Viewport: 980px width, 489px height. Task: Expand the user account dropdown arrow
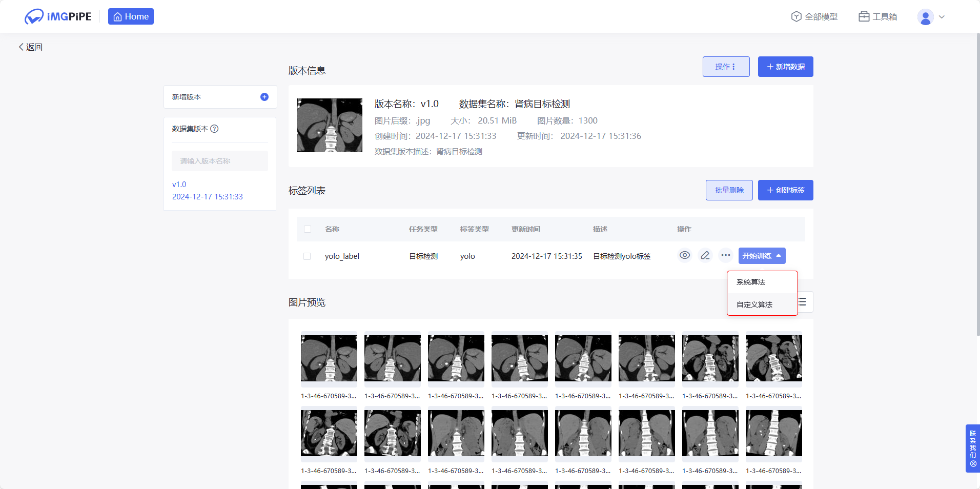(x=942, y=17)
